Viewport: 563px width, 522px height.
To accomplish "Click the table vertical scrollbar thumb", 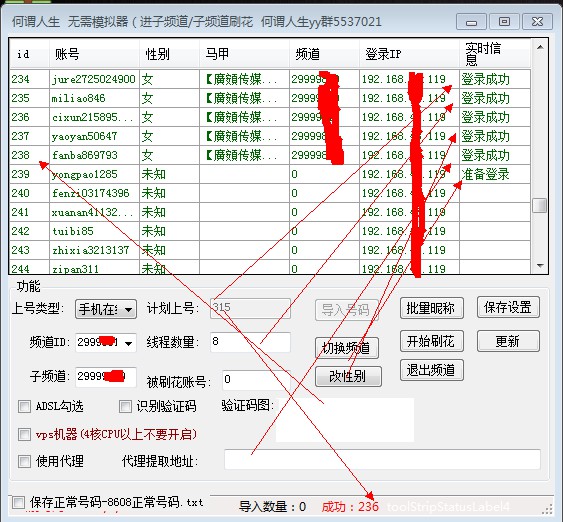I will (540, 206).
